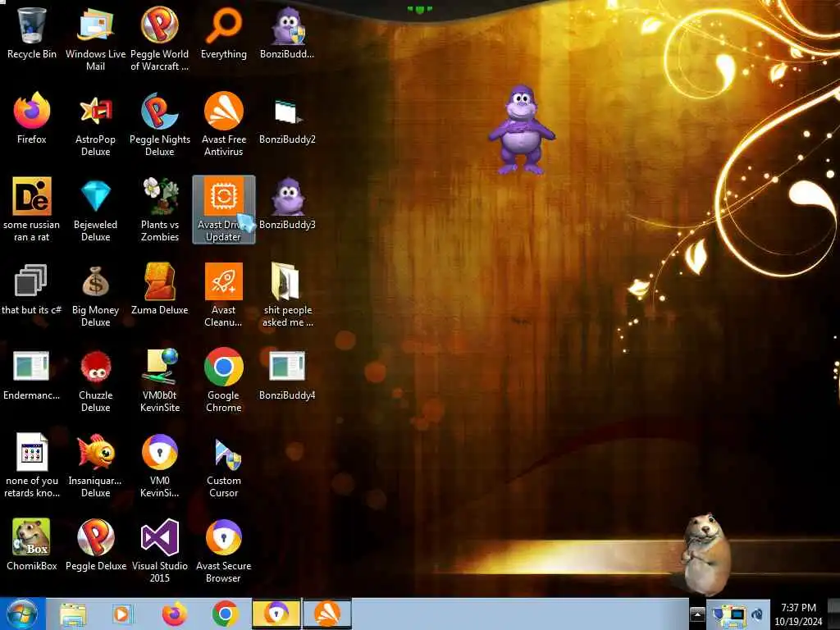This screenshot has width=840, height=630.
Task: Launch Bejeweled Deluxe diamond icon
Action: click(x=95, y=209)
